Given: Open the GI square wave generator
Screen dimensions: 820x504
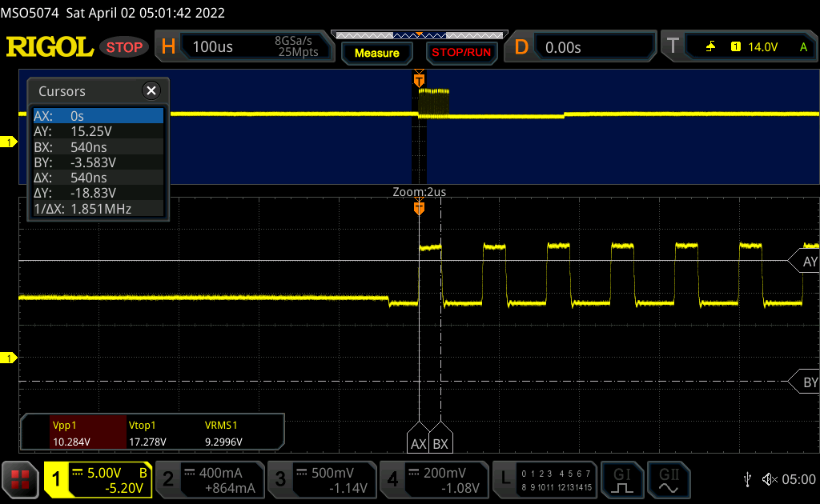Looking at the screenshot, I should pos(621,479).
